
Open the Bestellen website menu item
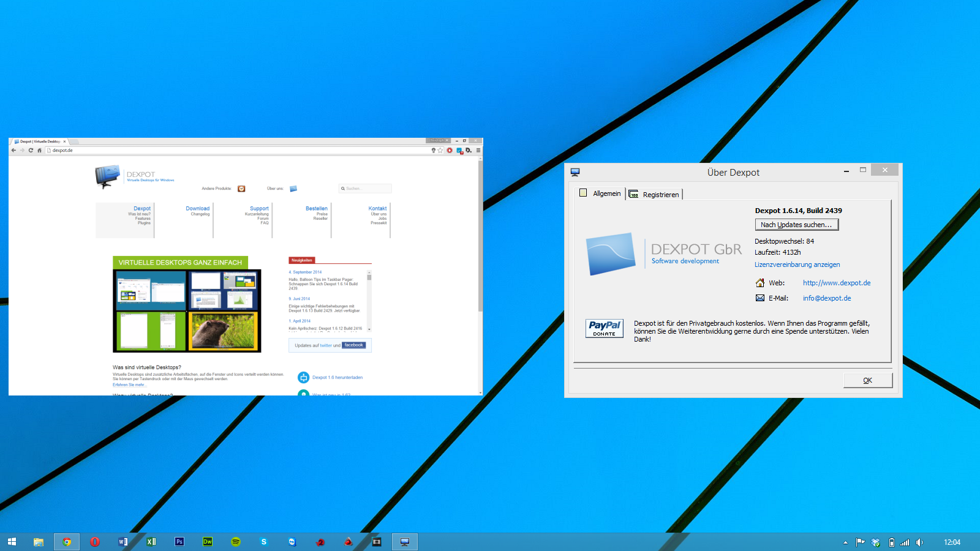click(317, 209)
